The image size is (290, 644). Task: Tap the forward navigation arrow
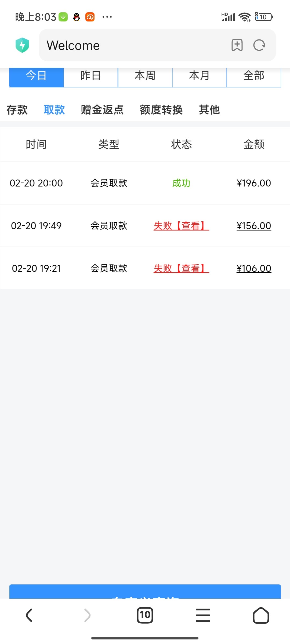click(x=87, y=615)
